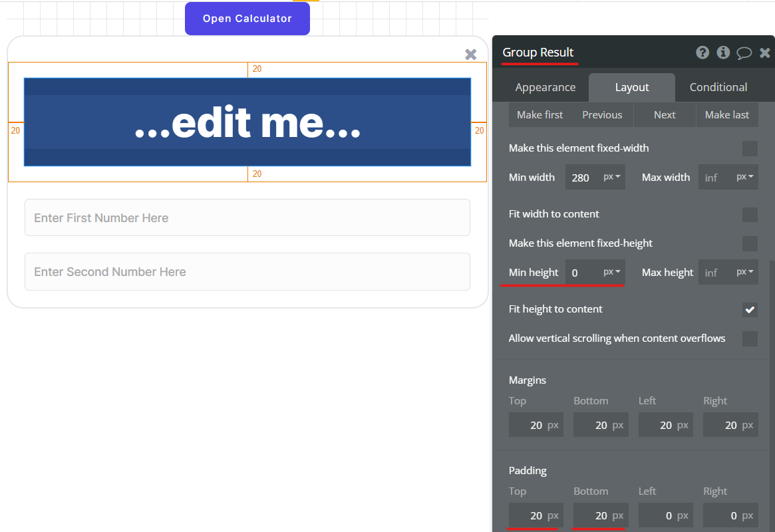
Task: Enable Make this element fixed-width checkbox
Action: (750, 148)
